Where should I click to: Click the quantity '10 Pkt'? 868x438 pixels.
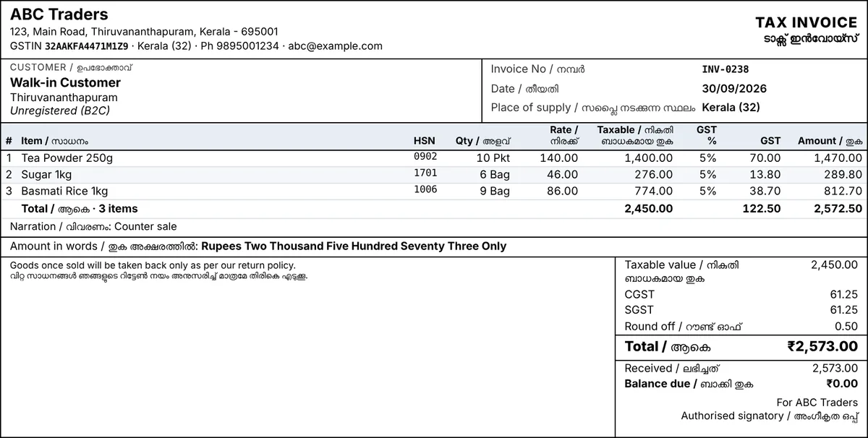coord(493,158)
